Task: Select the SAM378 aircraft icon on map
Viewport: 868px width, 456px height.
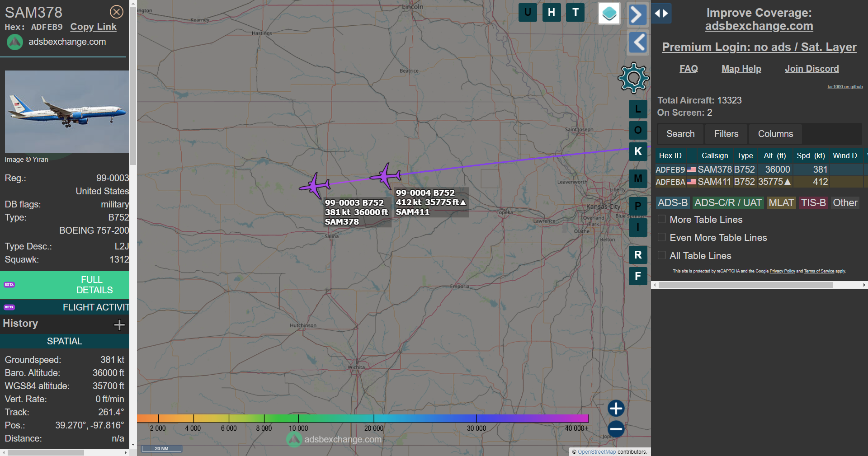Action: [x=314, y=185]
